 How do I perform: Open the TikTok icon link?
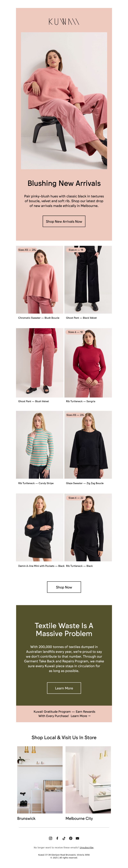click(x=64, y=838)
